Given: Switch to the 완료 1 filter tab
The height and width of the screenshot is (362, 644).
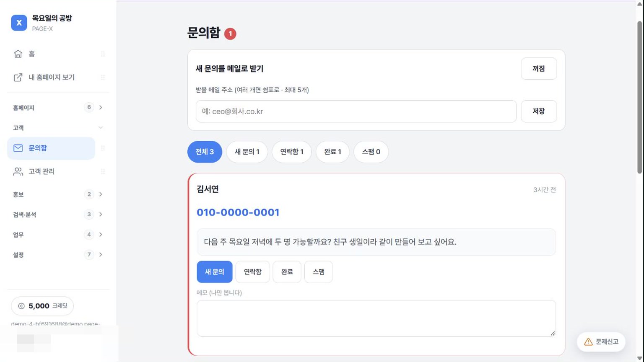Looking at the screenshot, I should click(x=332, y=152).
